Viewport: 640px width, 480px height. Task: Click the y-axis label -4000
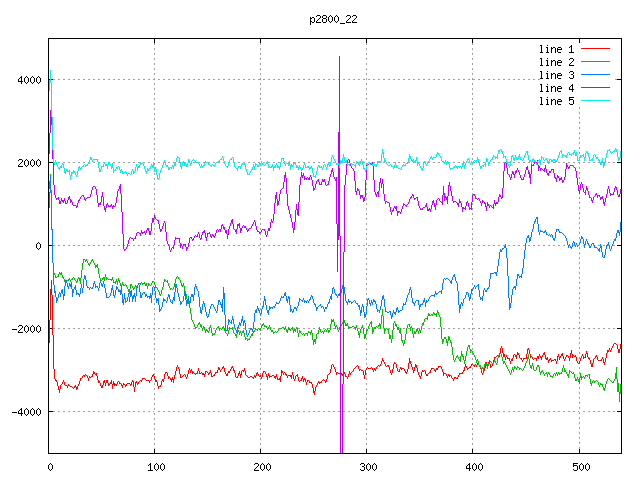coord(27,412)
